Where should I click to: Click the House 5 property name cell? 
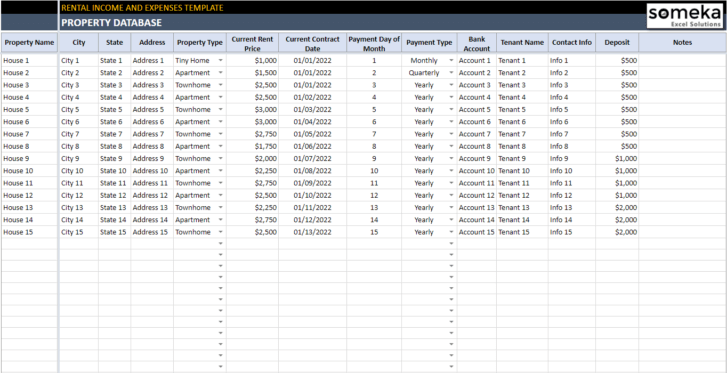pyautogui.click(x=29, y=109)
